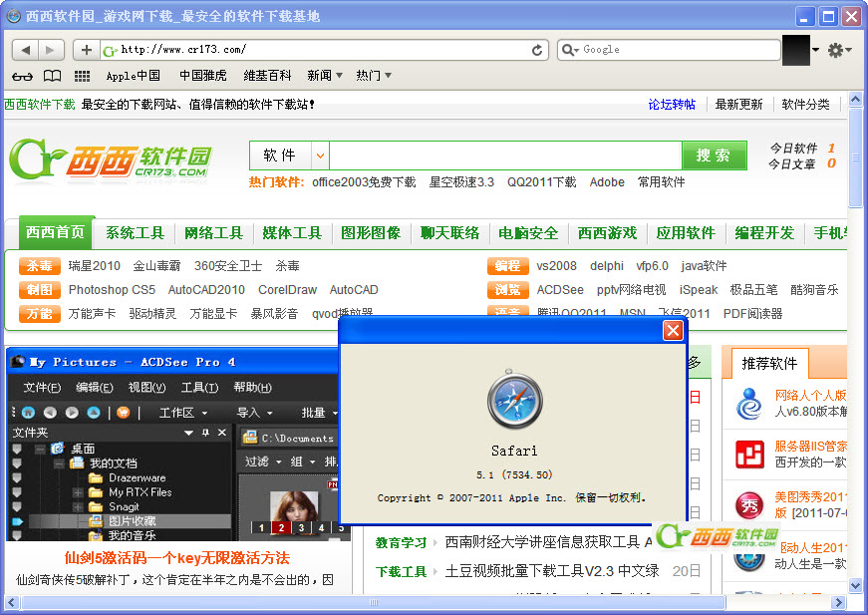Click the orange 制图 category tag
The image size is (868, 615).
pos(39,289)
